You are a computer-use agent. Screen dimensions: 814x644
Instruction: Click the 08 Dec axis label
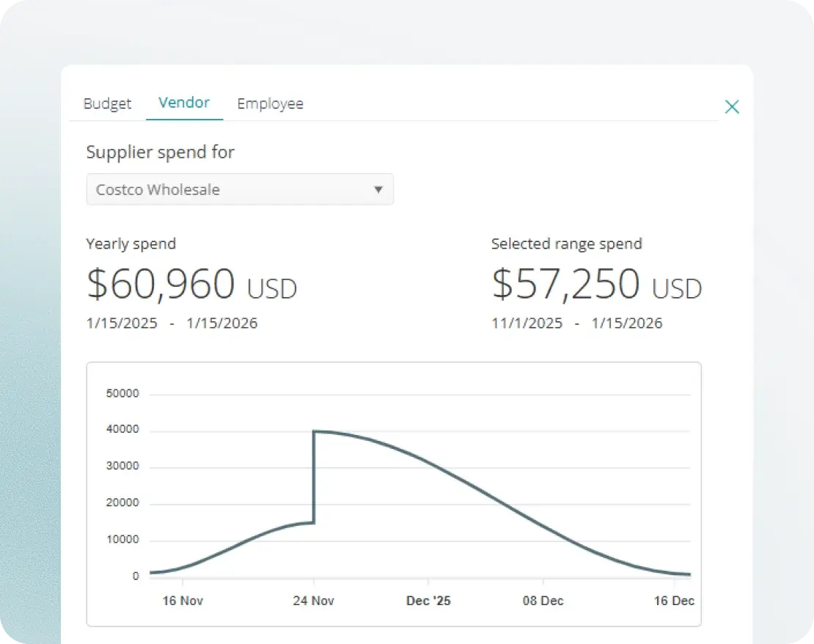[543, 601]
